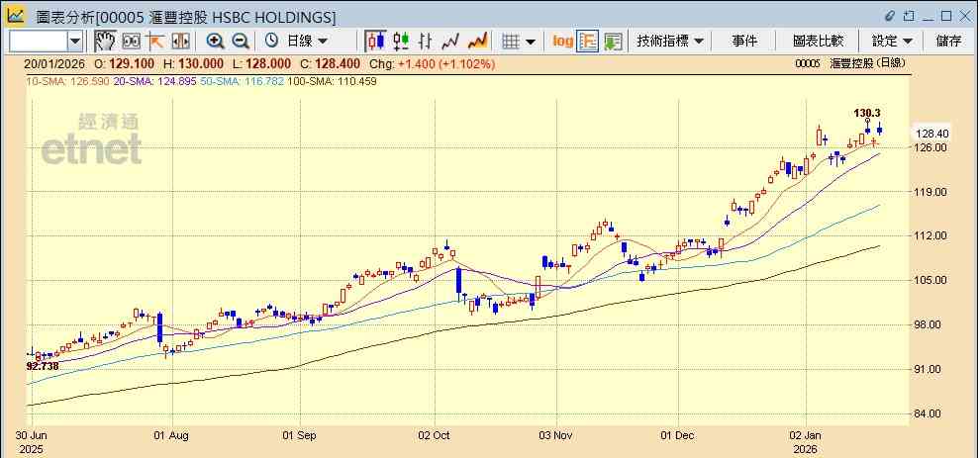Viewport: 980px width, 458px height.
Task: Open the 設定 settings dropdown
Action: [892, 42]
